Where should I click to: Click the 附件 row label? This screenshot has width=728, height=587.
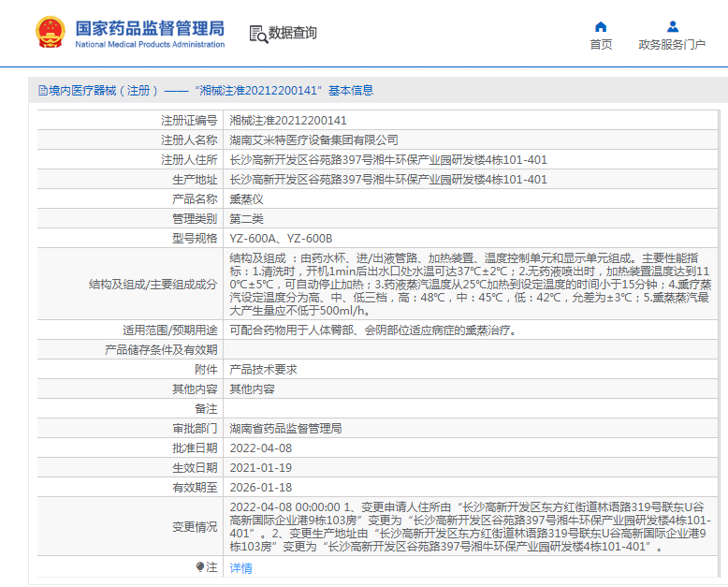pyautogui.click(x=206, y=370)
